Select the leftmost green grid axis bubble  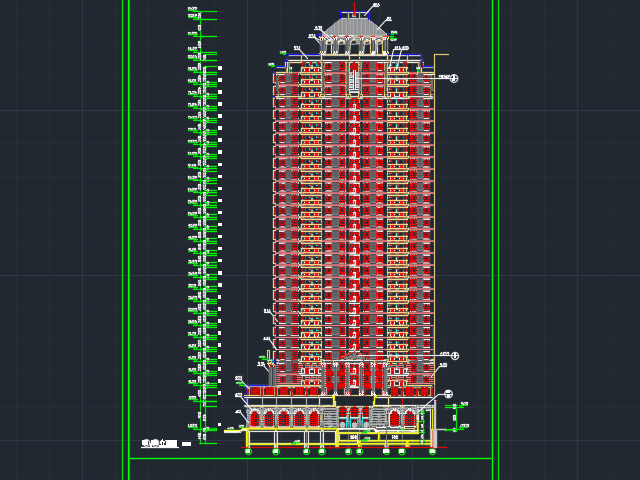point(248,452)
